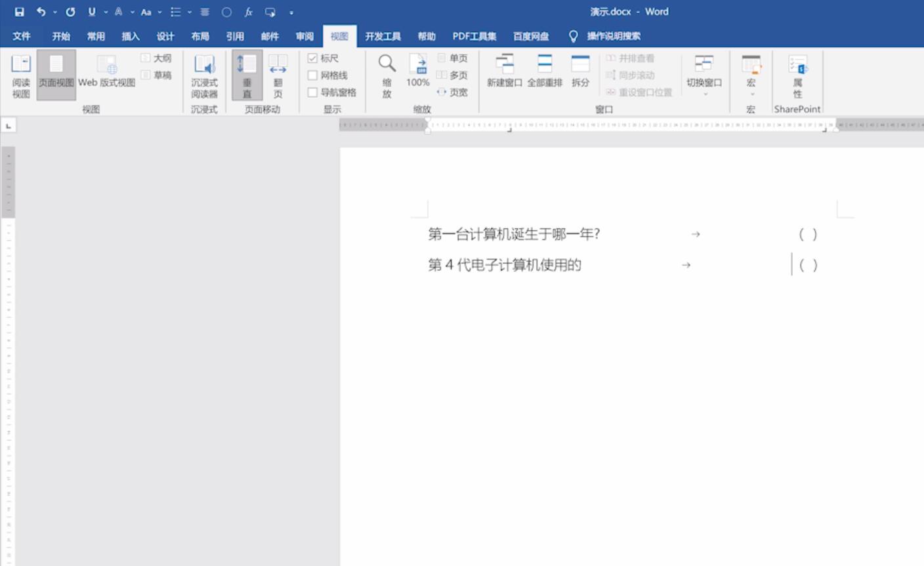Undo the last action
The height and width of the screenshot is (566, 924).
coord(41,12)
